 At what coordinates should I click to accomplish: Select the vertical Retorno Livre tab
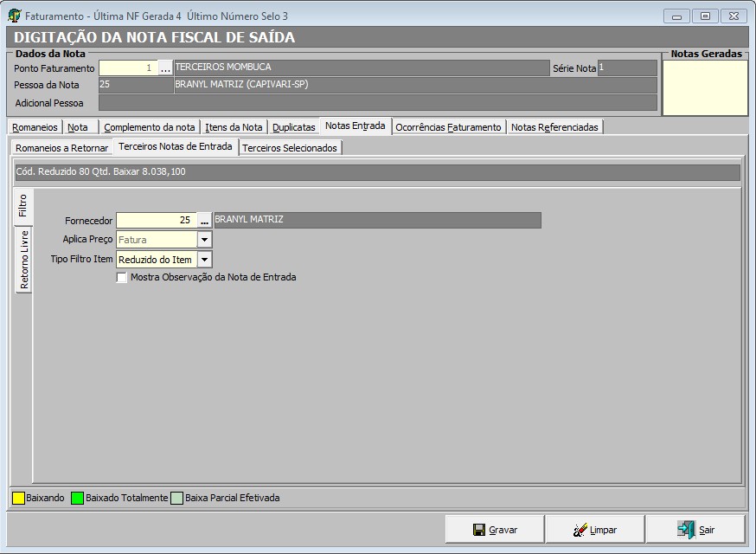point(24,260)
